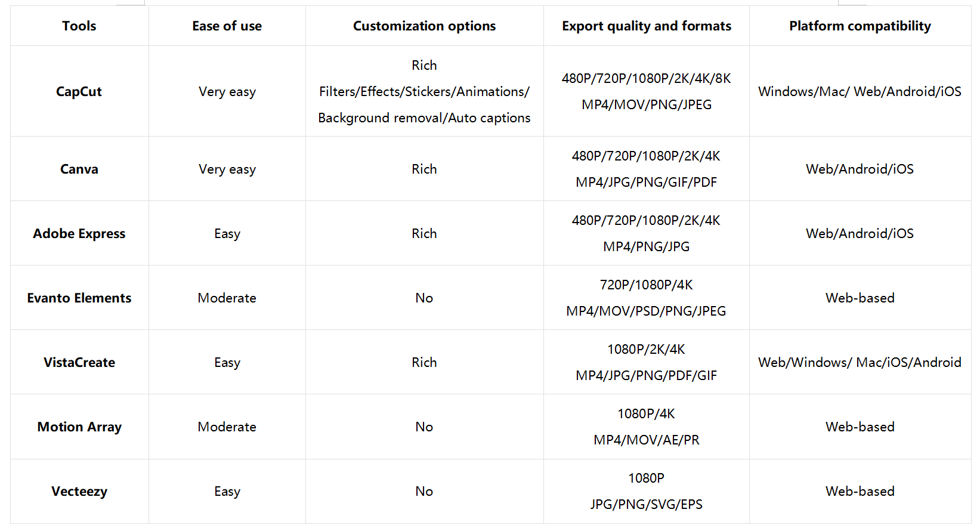Screen dimensions: 980x531
Task: Click the Tools column header
Action: click(x=79, y=26)
